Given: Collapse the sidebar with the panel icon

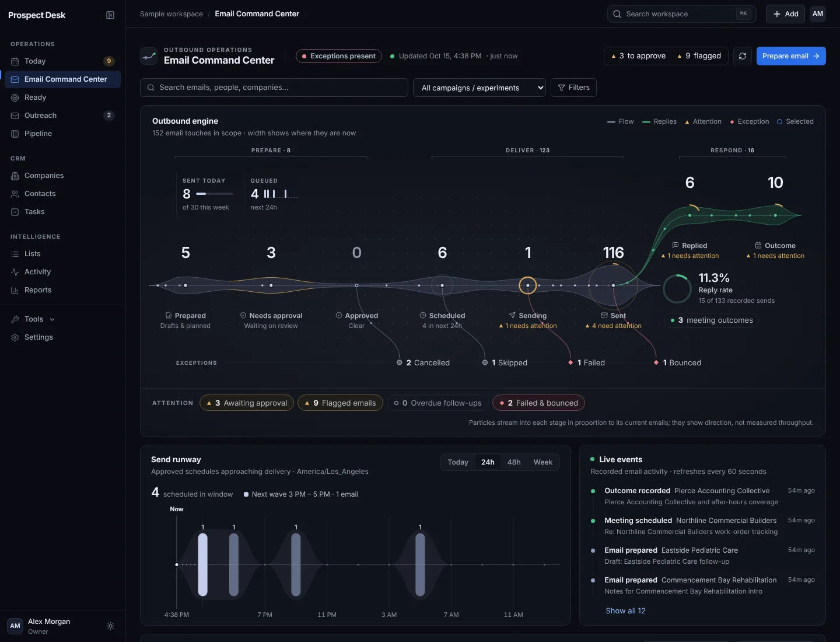Looking at the screenshot, I should coord(110,15).
